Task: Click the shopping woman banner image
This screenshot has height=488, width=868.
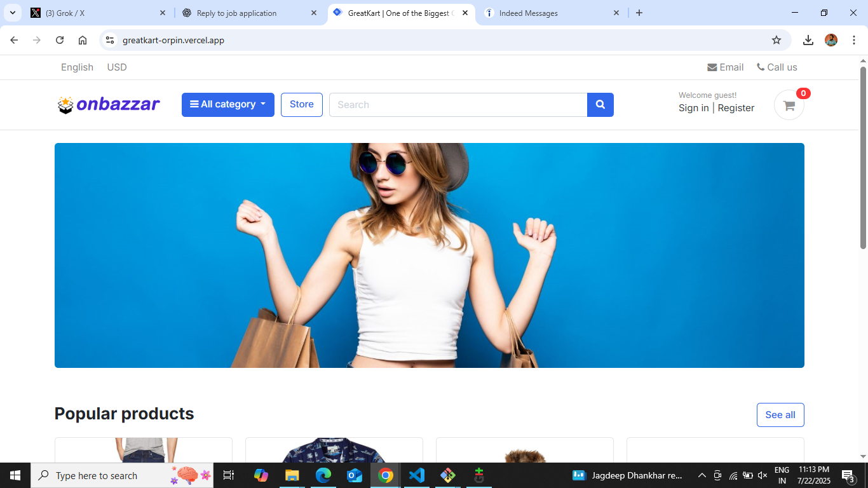Action: (430, 255)
